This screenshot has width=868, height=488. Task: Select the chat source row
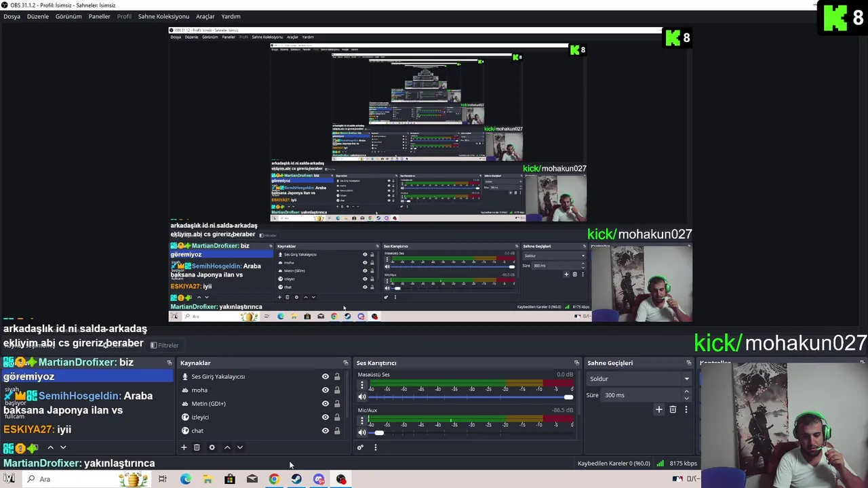pos(261,431)
